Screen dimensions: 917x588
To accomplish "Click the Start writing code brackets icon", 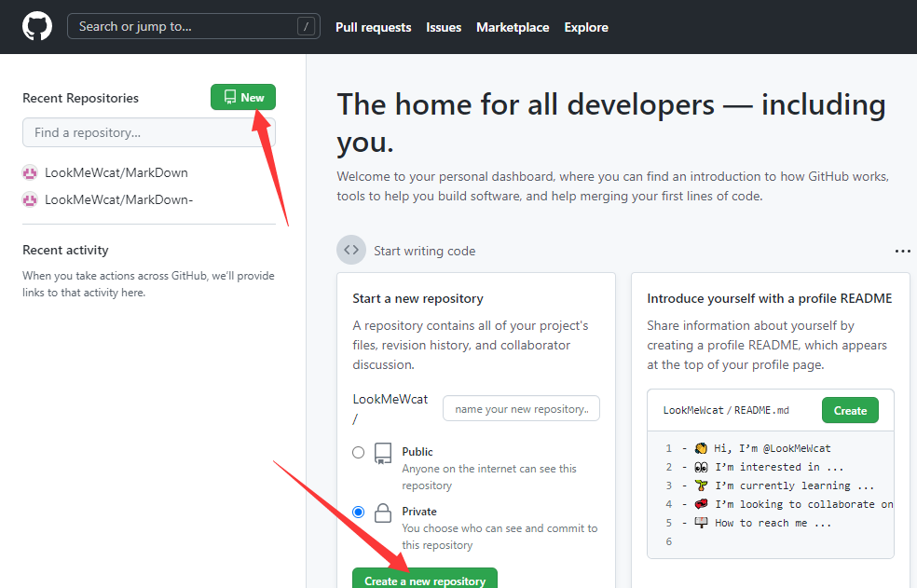I will tap(351, 251).
